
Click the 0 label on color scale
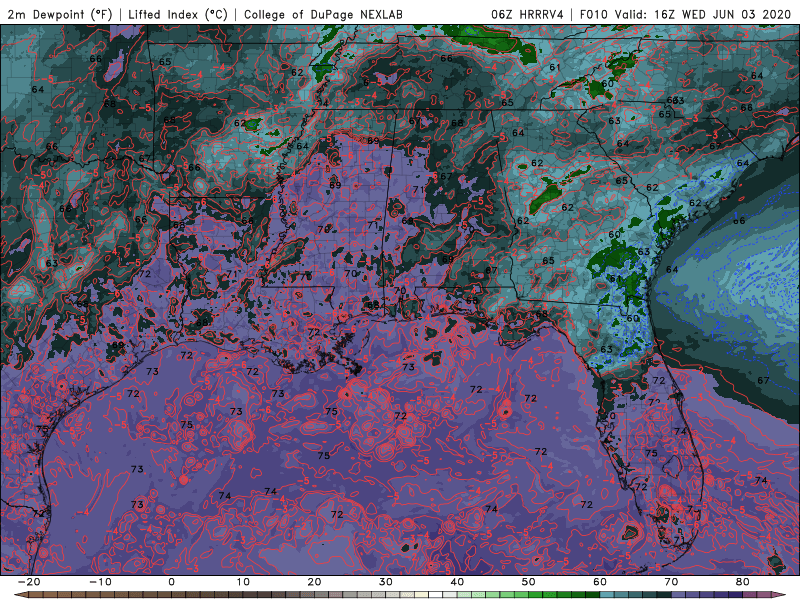(171, 582)
